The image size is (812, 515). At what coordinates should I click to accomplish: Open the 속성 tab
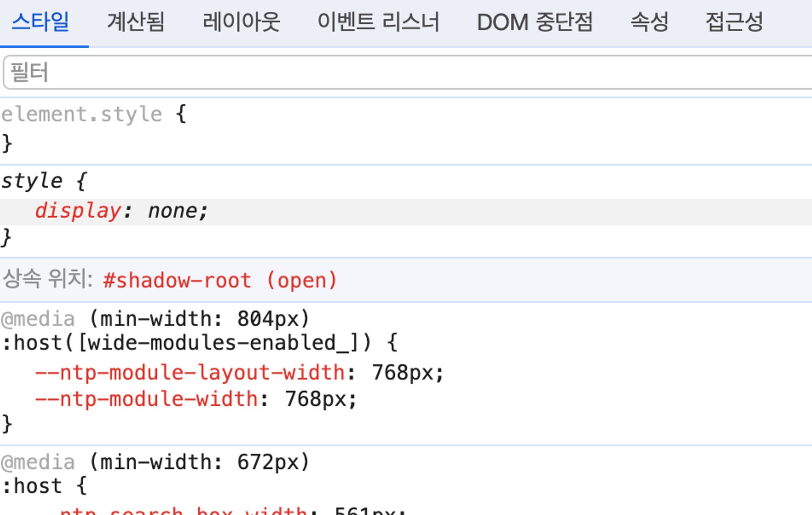tap(649, 22)
